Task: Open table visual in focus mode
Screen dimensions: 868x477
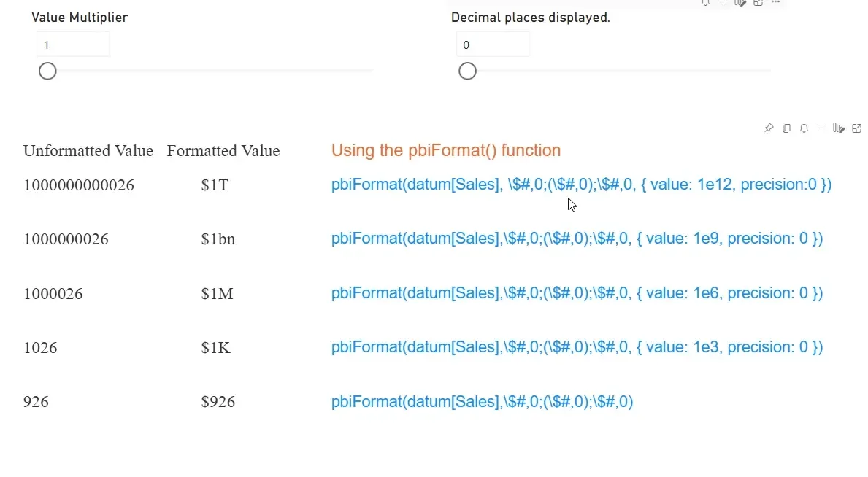Action: click(857, 128)
